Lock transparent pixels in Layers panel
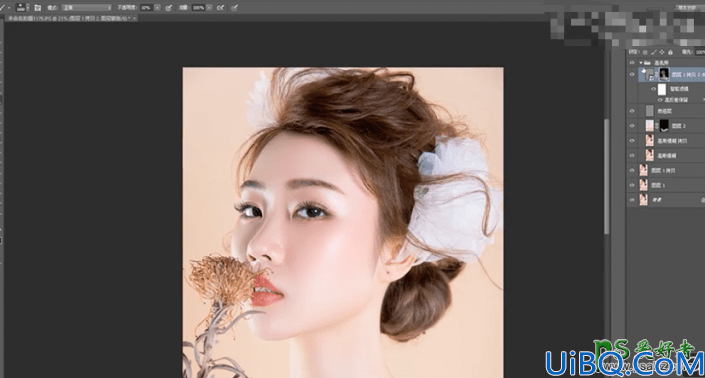Screen dimensions: 705x378 point(645,53)
